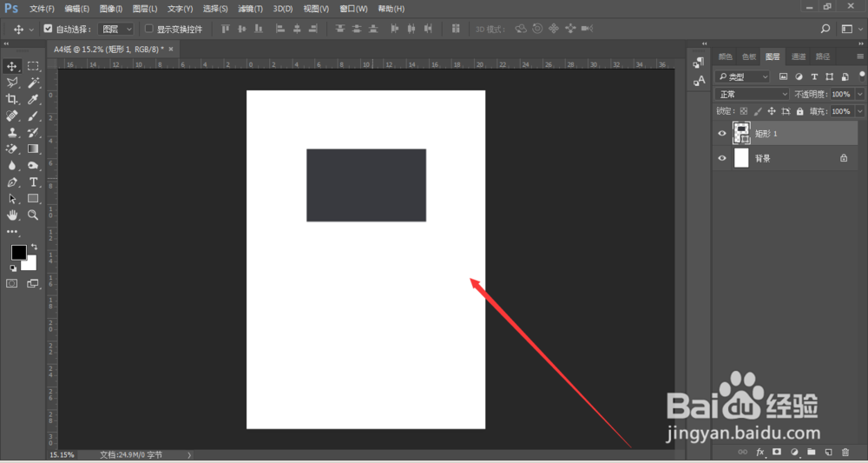Toggle filter for pixel layers
The height and width of the screenshot is (463, 868).
pos(783,76)
